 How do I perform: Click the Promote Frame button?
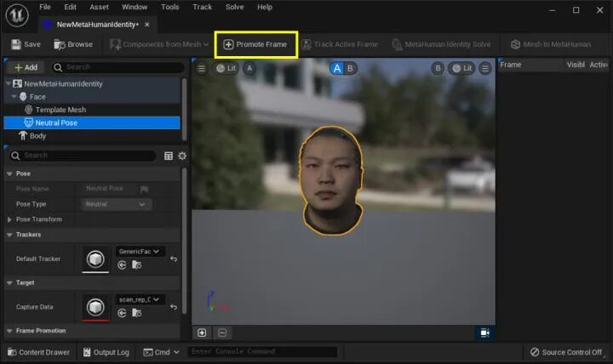pos(255,44)
